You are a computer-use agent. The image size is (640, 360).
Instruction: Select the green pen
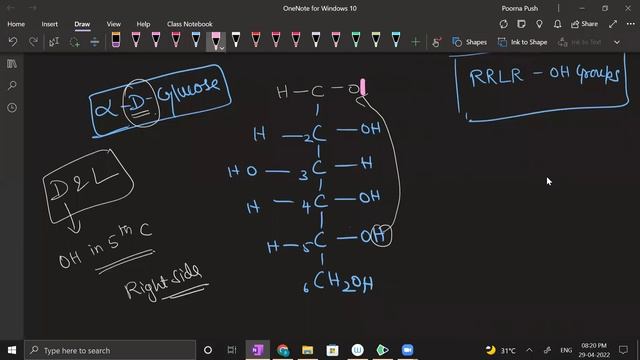(356, 40)
